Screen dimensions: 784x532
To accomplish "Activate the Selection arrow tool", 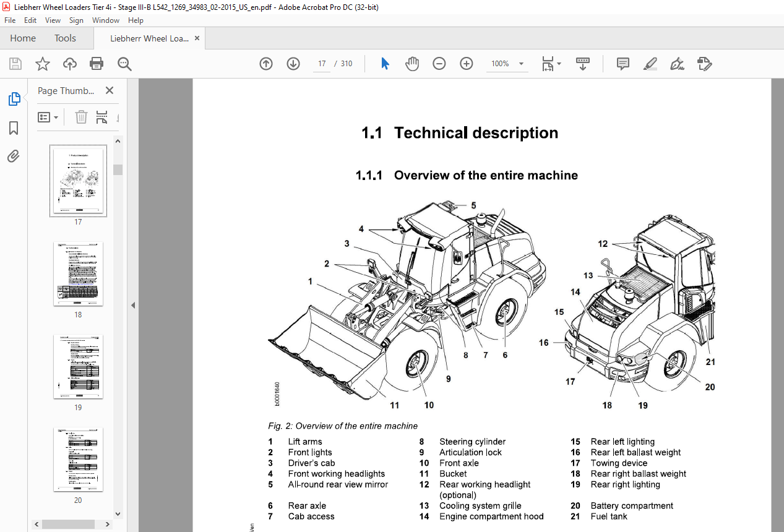I will pyautogui.click(x=385, y=64).
